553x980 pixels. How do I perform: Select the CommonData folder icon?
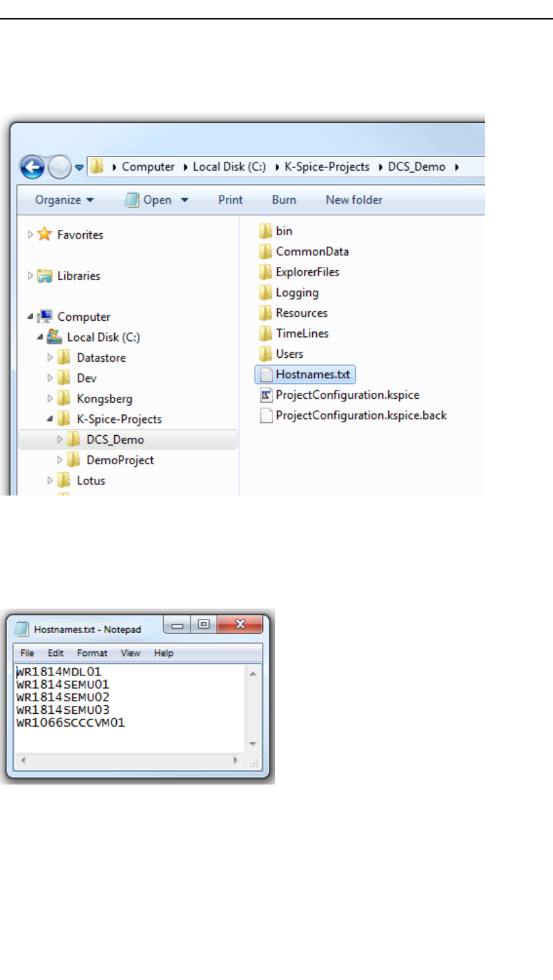pyautogui.click(x=265, y=251)
